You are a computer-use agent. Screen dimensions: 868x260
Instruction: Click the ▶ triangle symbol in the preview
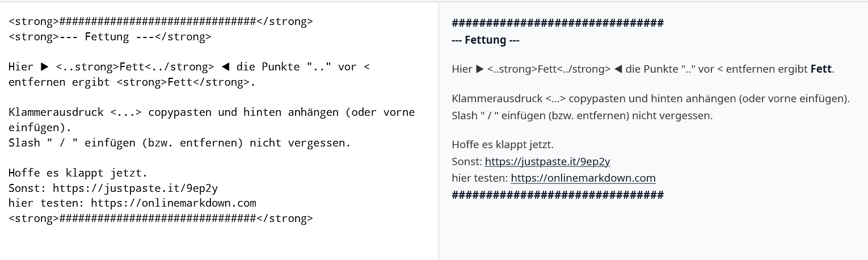pos(480,69)
